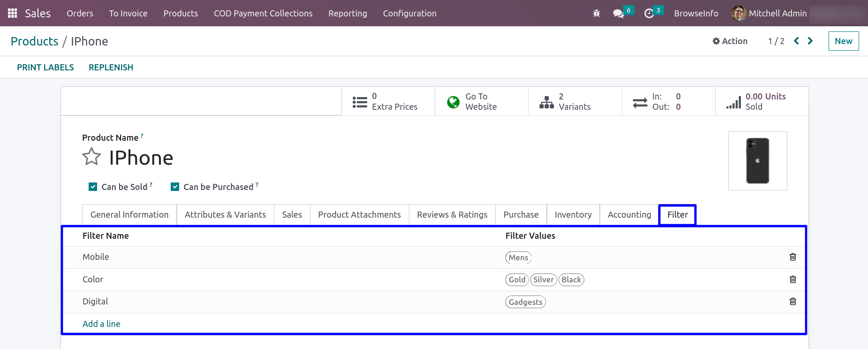The image size is (868, 349).
Task: Uncheck Can be Sold checkbox
Action: [93, 187]
